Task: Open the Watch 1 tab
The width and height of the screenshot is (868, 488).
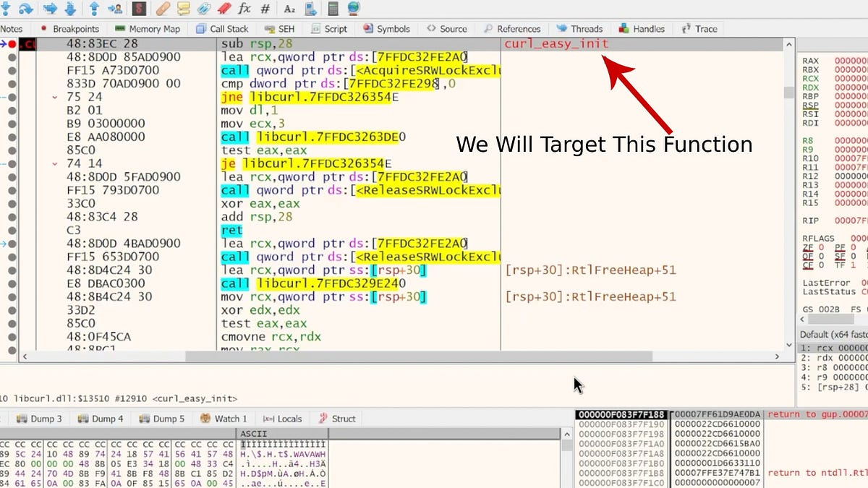Action: [x=224, y=418]
